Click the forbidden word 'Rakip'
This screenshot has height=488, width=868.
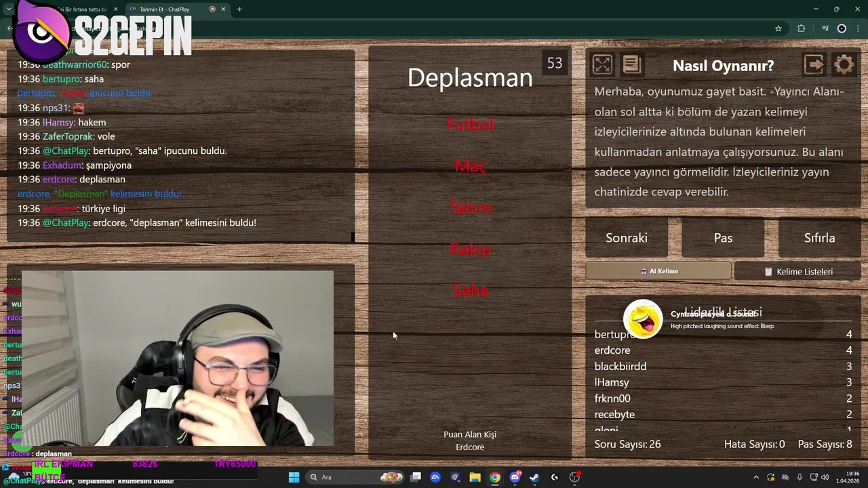(x=470, y=249)
